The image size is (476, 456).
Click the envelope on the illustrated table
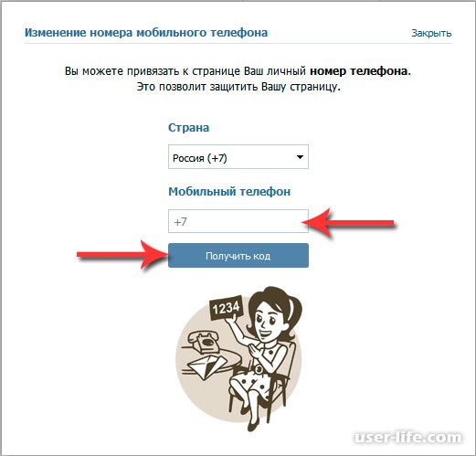(206, 366)
